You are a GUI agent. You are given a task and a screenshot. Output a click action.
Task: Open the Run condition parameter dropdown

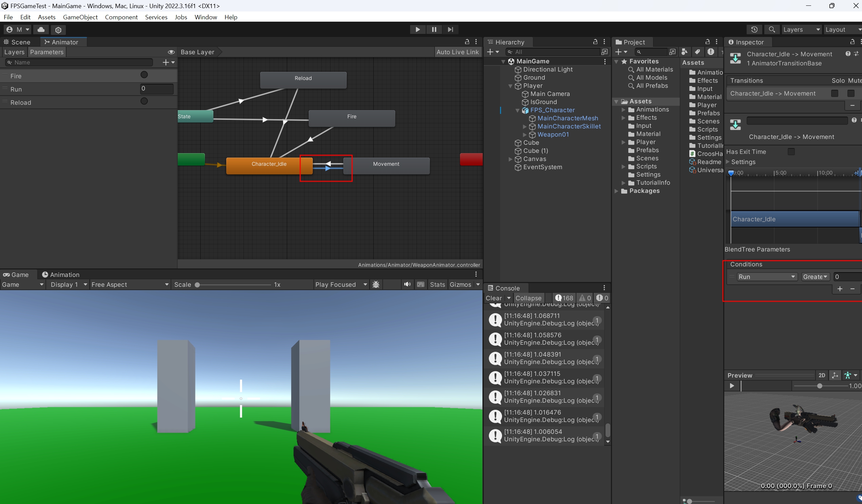pyautogui.click(x=767, y=277)
